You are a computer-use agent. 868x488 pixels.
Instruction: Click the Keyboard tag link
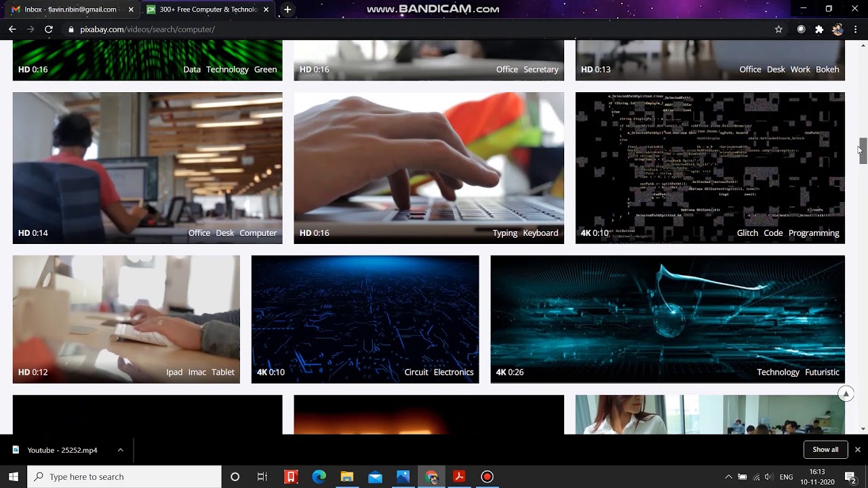540,232
